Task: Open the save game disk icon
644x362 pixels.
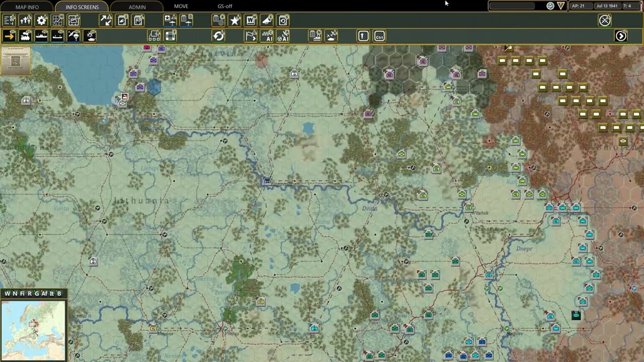Action: pos(283,20)
